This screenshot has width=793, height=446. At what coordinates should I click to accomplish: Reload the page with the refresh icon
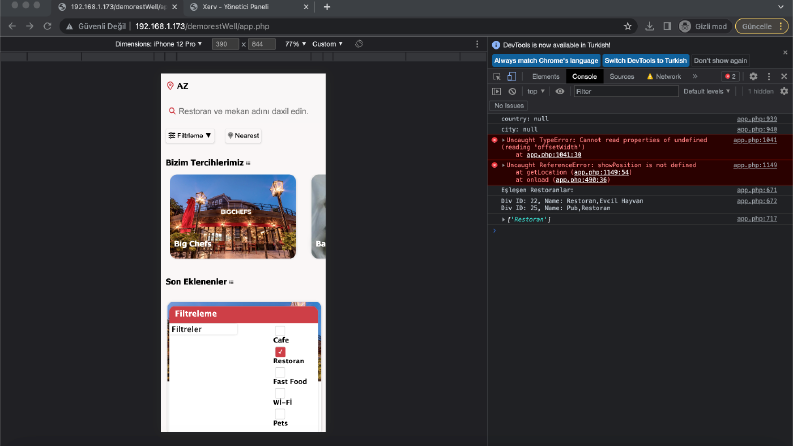click(47, 26)
